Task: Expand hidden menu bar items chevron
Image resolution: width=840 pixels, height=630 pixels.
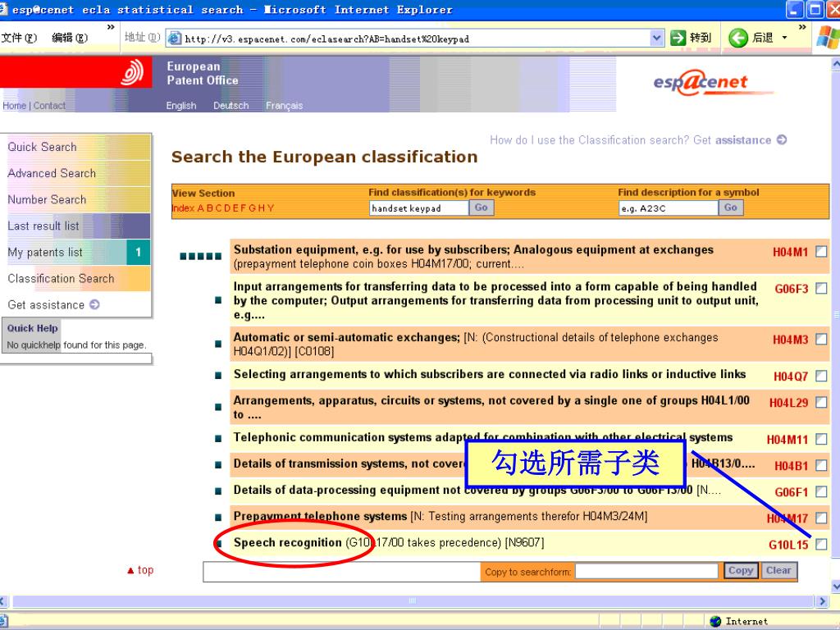Action: (x=111, y=27)
